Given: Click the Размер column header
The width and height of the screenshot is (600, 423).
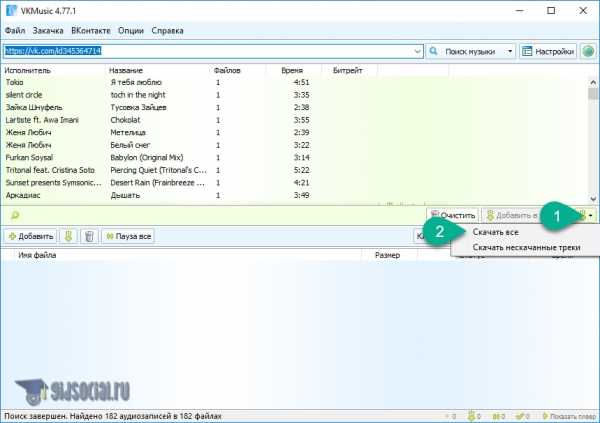Looking at the screenshot, I should coord(388,255).
